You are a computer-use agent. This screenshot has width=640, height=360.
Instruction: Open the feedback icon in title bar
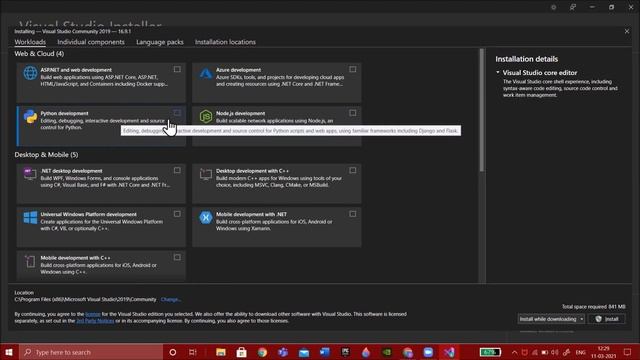(x=573, y=7)
